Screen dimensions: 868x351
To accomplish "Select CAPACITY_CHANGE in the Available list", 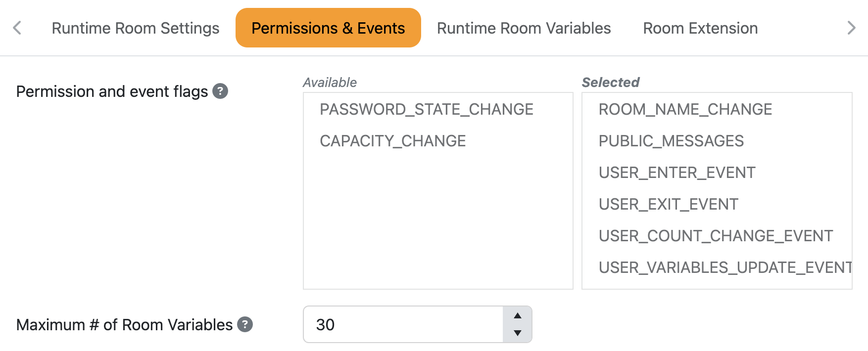I will pyautogui.click(x=392, y=141).
